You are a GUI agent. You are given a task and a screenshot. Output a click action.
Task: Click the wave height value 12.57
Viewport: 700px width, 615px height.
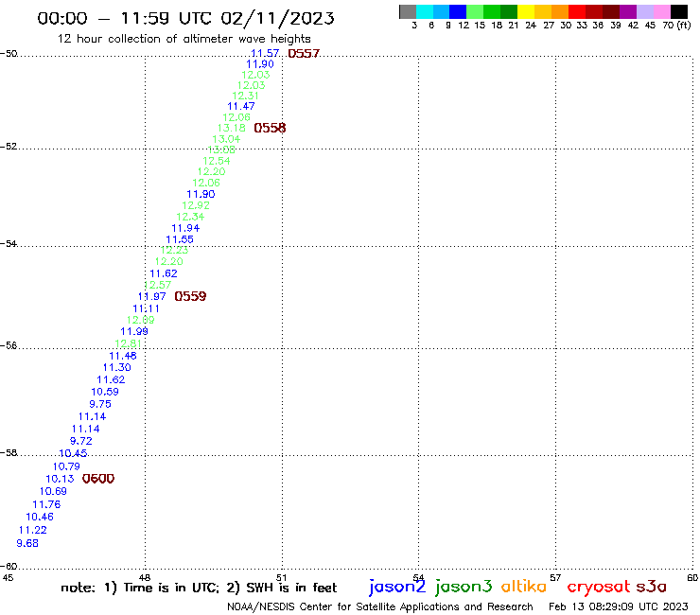click(158, 285)
